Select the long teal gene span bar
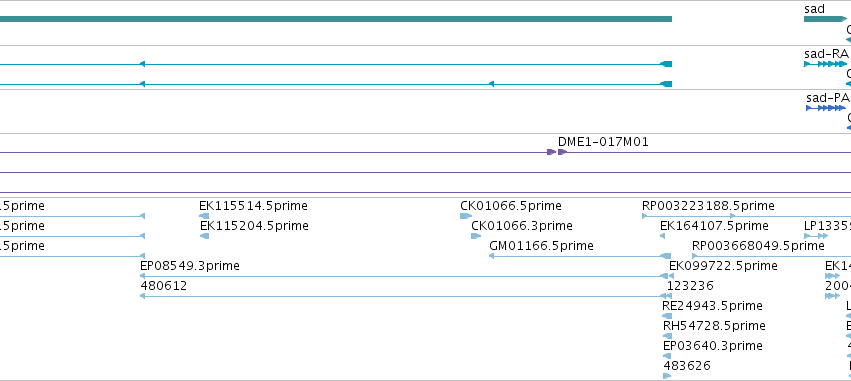Viewport: 851px width, 381px height. (x=336, y=19)
